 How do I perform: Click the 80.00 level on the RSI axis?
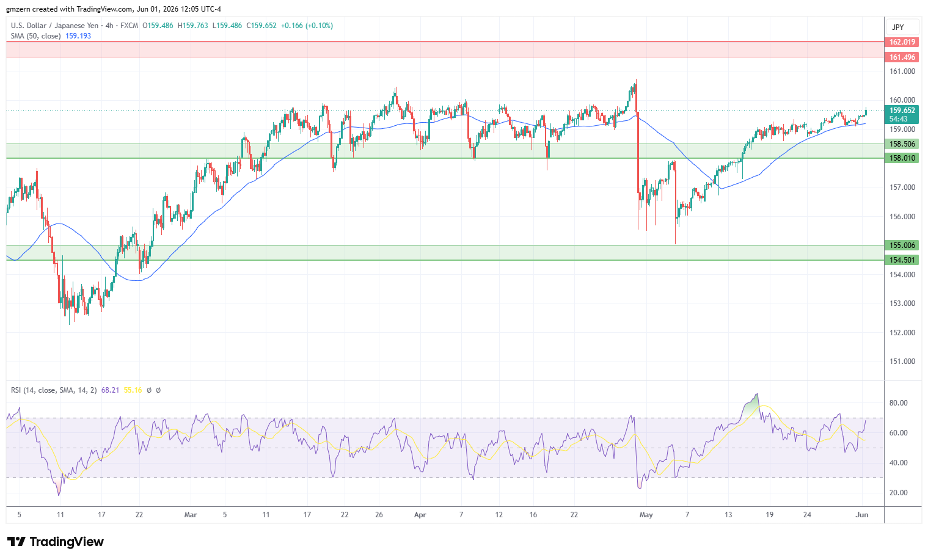tap(898, 403)
